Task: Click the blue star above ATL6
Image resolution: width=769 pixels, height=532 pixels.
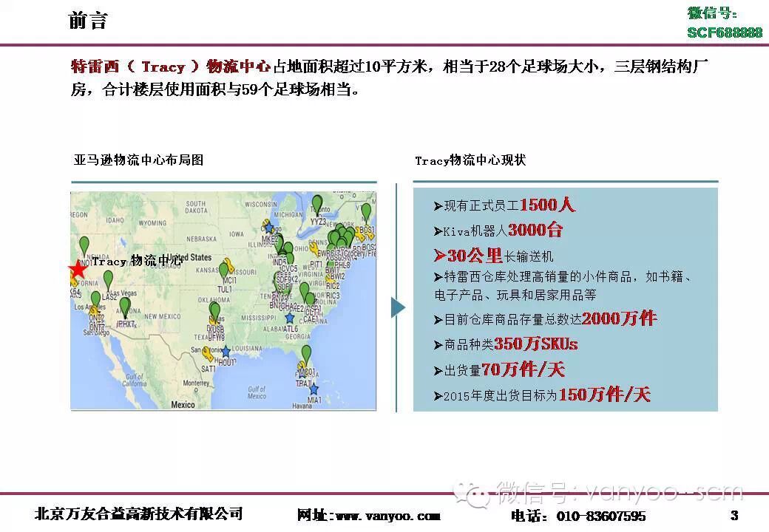Action: click(x=290, y=318)
